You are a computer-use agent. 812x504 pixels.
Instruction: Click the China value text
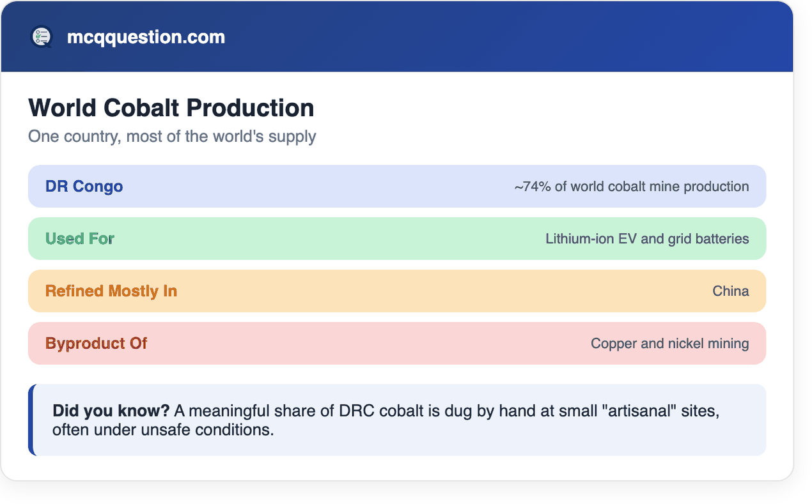(731, 291)
